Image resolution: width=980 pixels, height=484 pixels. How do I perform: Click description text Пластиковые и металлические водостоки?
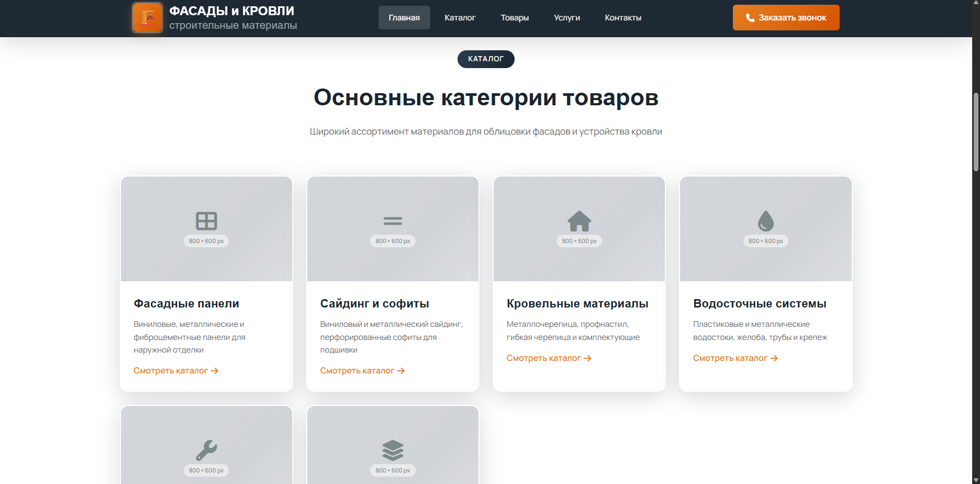[760, 331]
